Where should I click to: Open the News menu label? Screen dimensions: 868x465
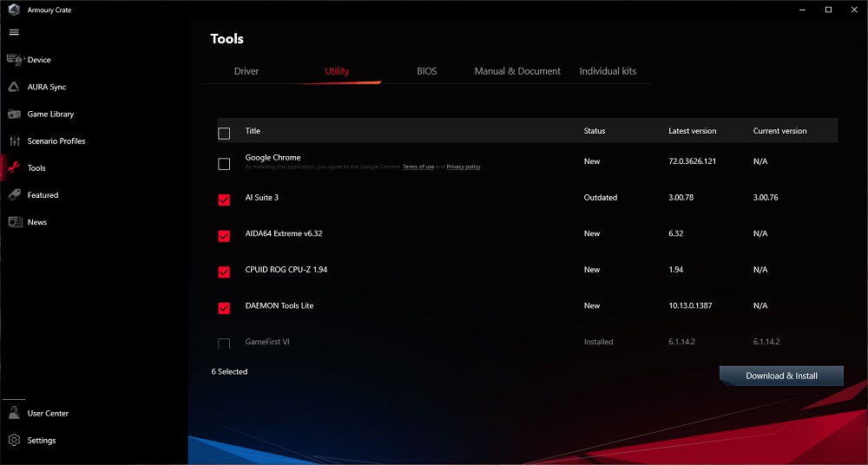[x=37, y=222]
